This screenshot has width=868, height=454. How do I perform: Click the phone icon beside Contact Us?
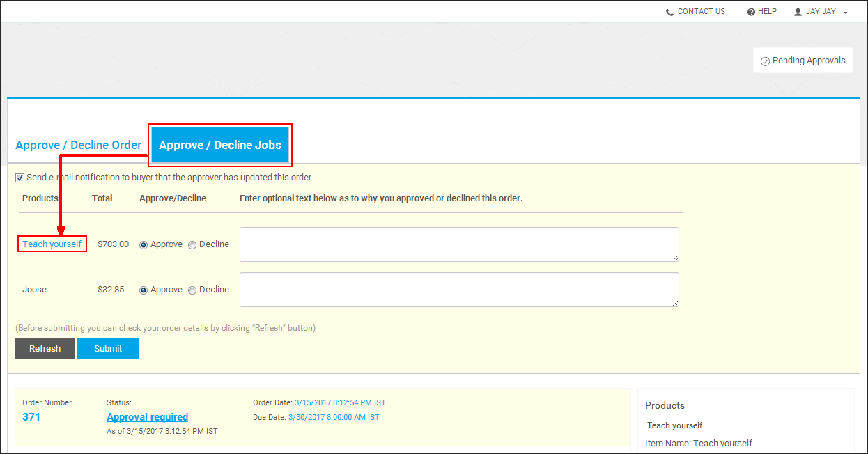[x=669, y=12]
